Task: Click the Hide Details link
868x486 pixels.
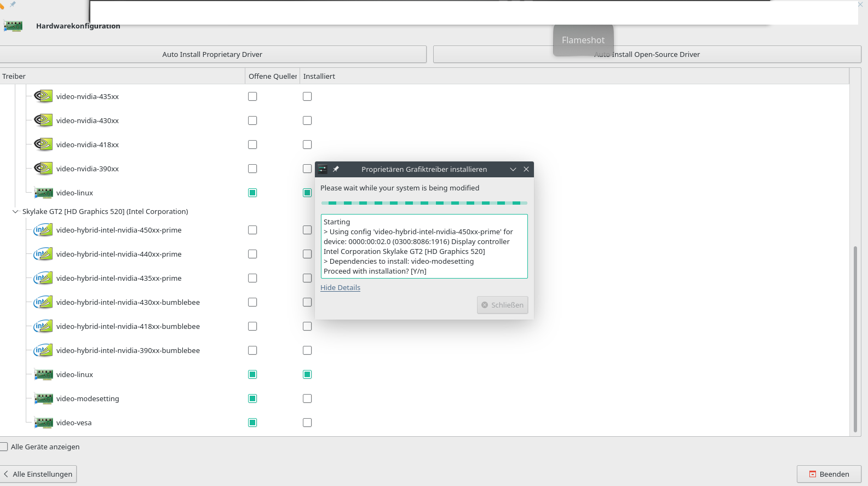Action: click(340, 287)
